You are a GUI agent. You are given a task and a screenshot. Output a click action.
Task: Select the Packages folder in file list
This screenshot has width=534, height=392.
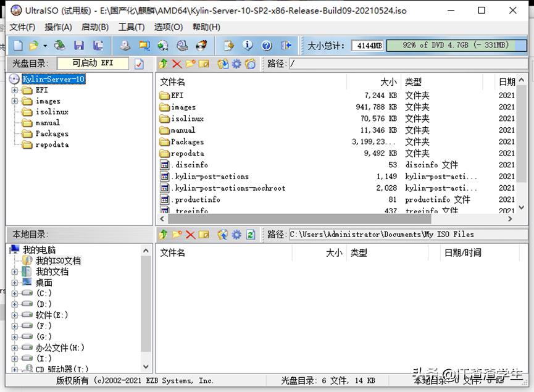187,142
